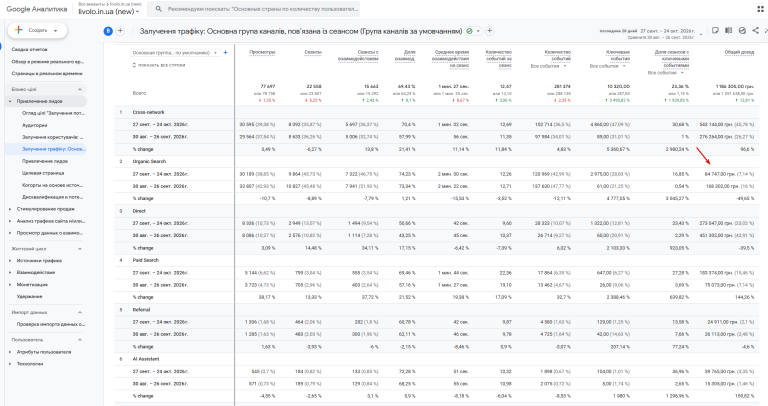Add comparison with plus next to B

tap(120, 31)
